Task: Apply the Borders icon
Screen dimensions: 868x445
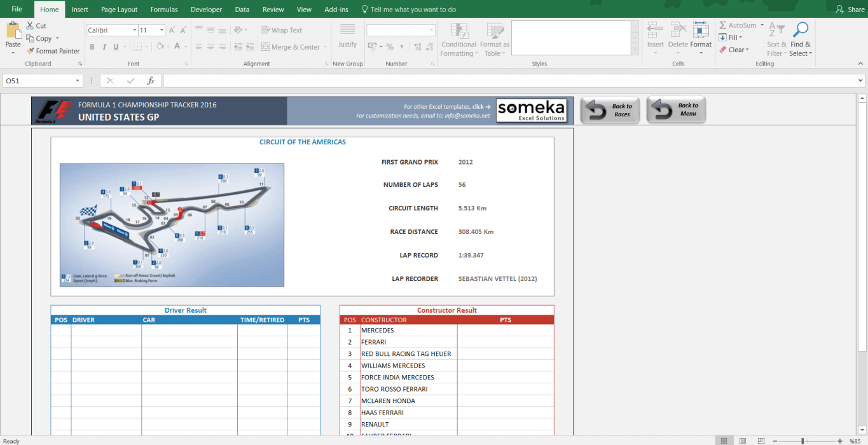Action: (x=136, y=47)
